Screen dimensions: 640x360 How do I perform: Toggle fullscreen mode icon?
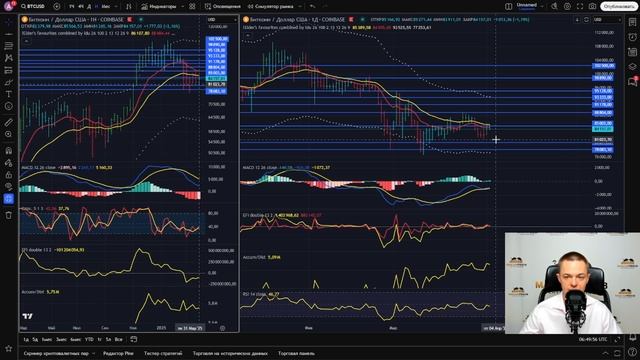pos(580,7)
